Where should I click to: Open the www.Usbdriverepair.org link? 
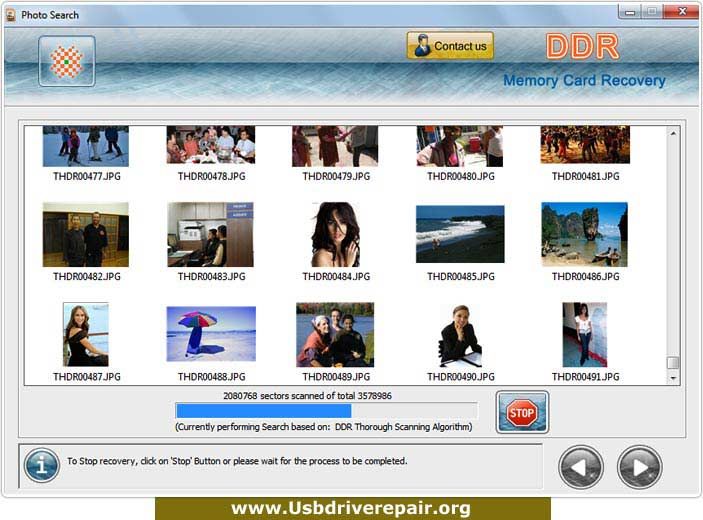(x=351, y=509)
